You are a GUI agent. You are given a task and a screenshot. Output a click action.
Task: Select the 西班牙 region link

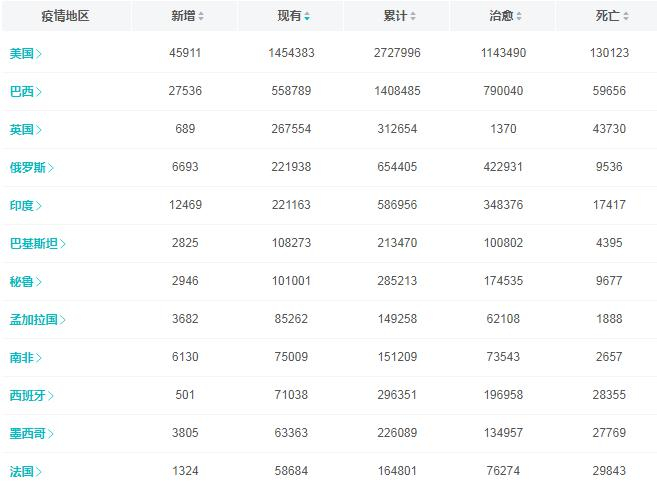coord(28,395)
